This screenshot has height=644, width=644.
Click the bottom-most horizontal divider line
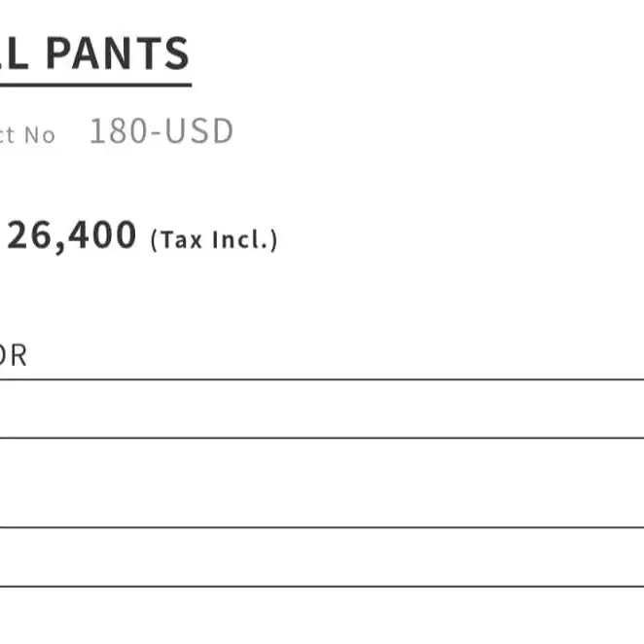[321, 587]
